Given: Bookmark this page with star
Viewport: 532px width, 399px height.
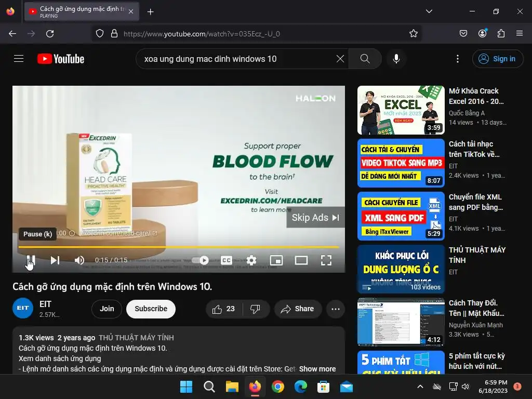Looking at the screenshot, I should click(x=413, y=34).
